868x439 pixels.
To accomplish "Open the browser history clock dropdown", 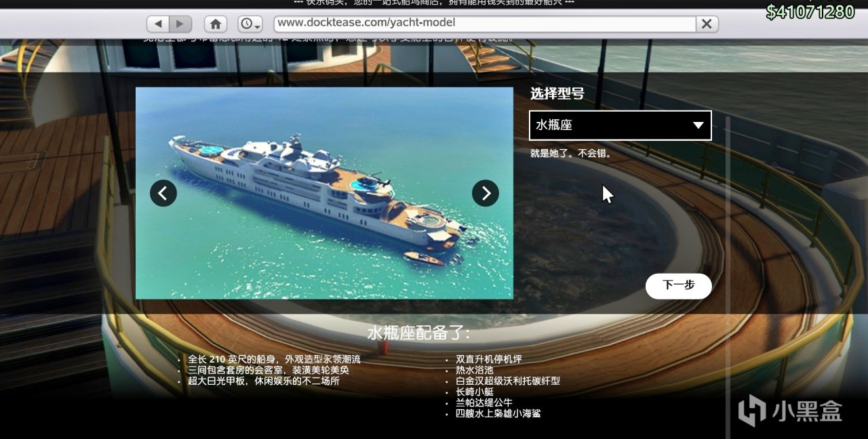I will [x=250, y=24].
